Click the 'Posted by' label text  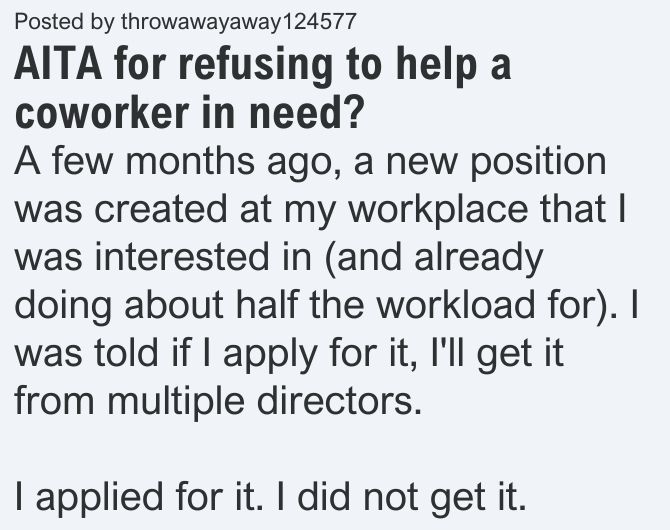click(65, 21)
